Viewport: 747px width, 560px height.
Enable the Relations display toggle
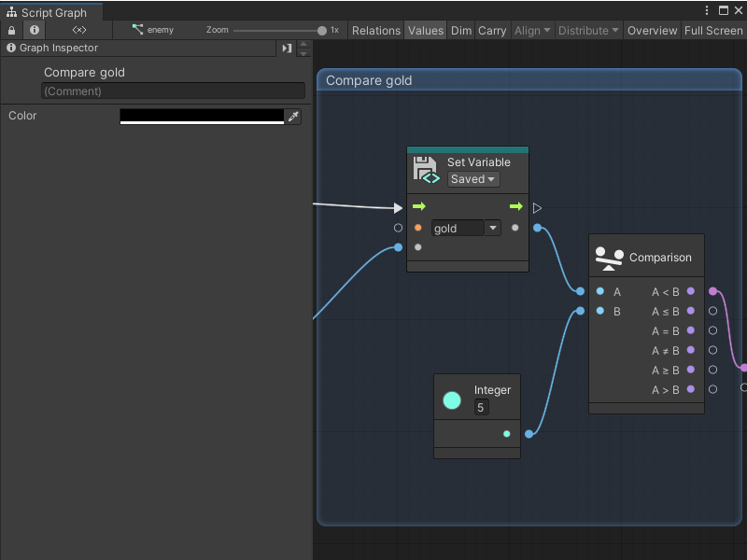tap(376, 30)
